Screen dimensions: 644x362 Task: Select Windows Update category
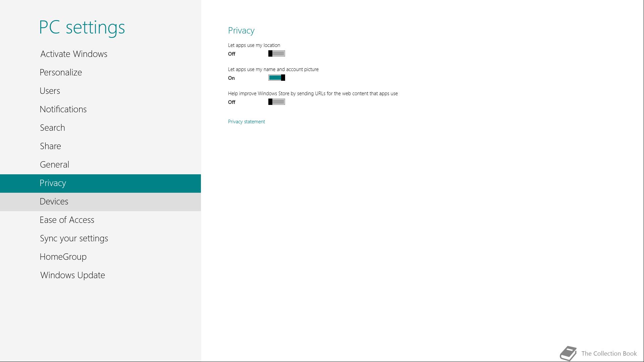coord(100,275)
